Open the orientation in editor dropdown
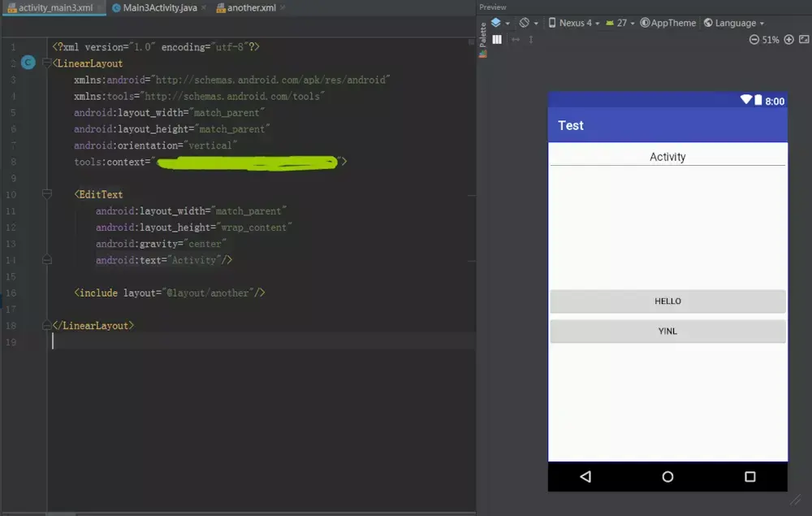812x516 pixels. [529, 23]
